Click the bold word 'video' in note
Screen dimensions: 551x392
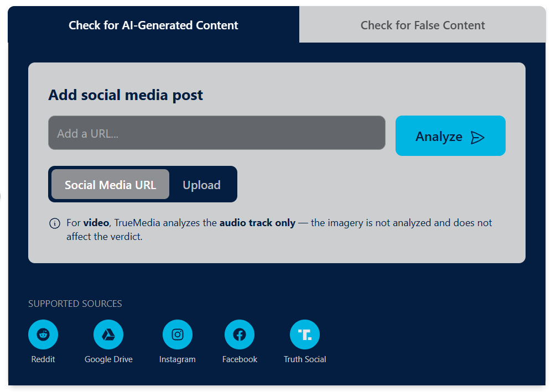(x=96, y=223)
